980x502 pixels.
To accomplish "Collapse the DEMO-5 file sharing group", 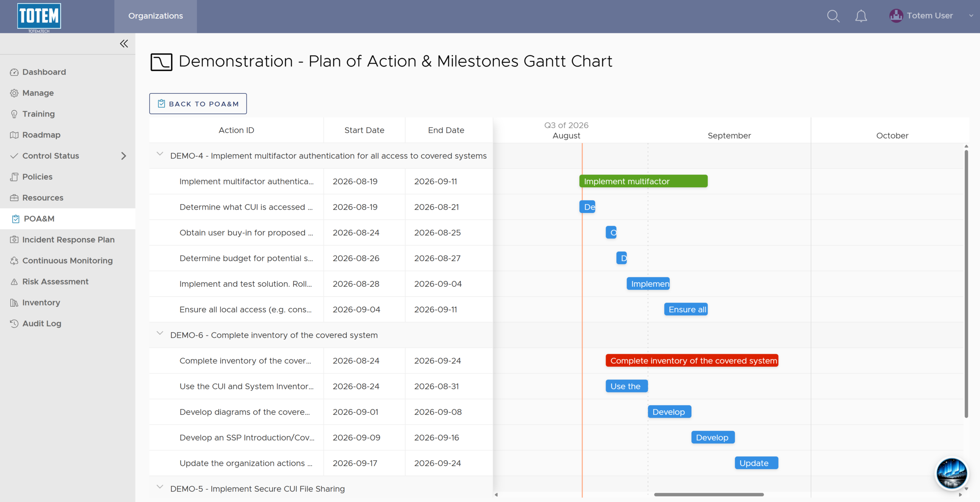I will pyautogui.click(x=160, y=487).
